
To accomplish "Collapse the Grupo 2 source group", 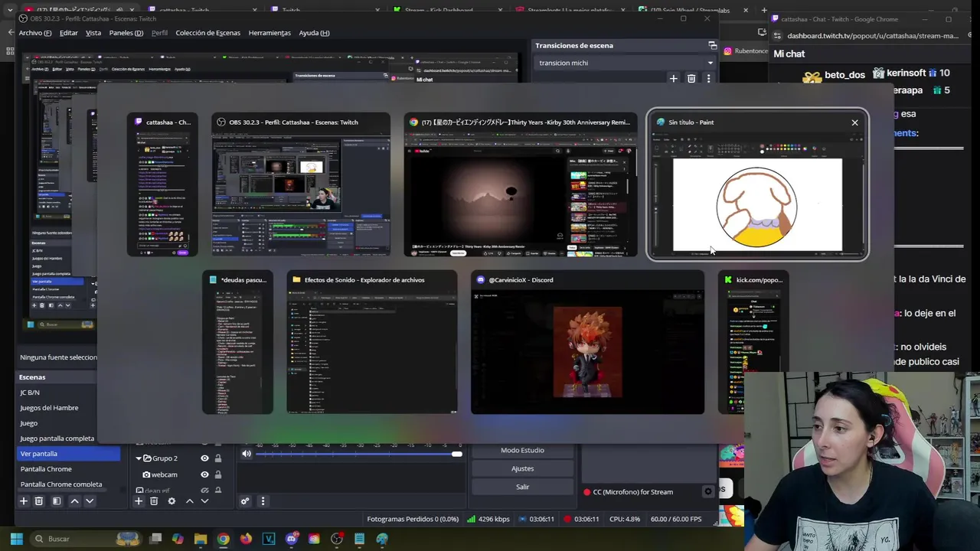I will [139, 458].
